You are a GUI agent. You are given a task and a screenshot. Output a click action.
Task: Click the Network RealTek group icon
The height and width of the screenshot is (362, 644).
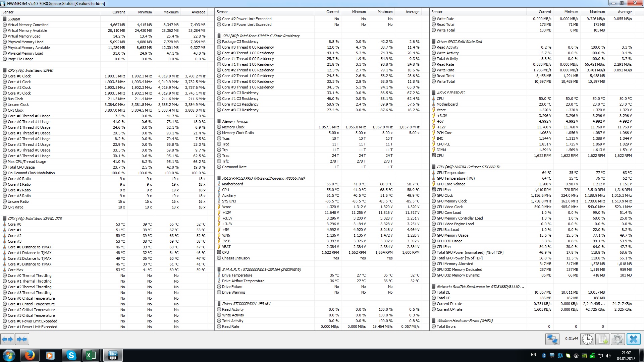point(434,287)
